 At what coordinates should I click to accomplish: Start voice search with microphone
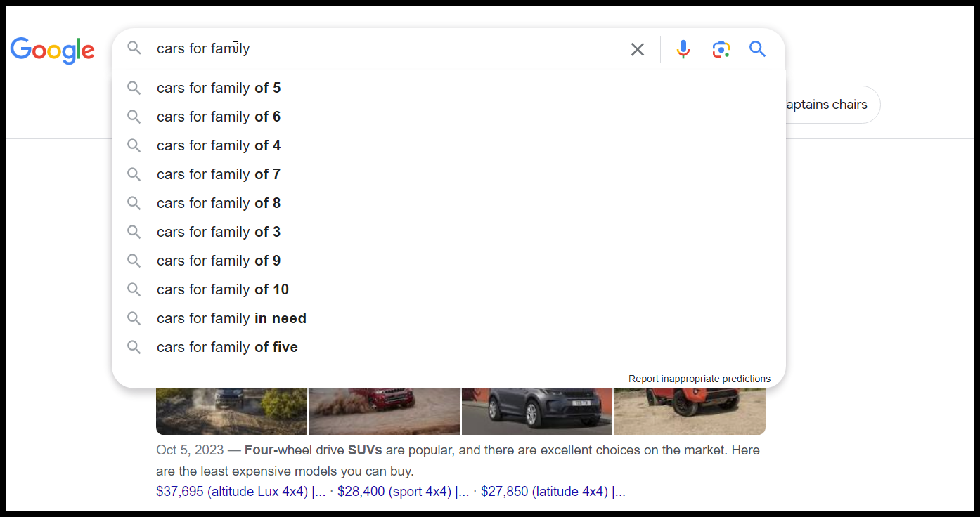pos(683,49)
